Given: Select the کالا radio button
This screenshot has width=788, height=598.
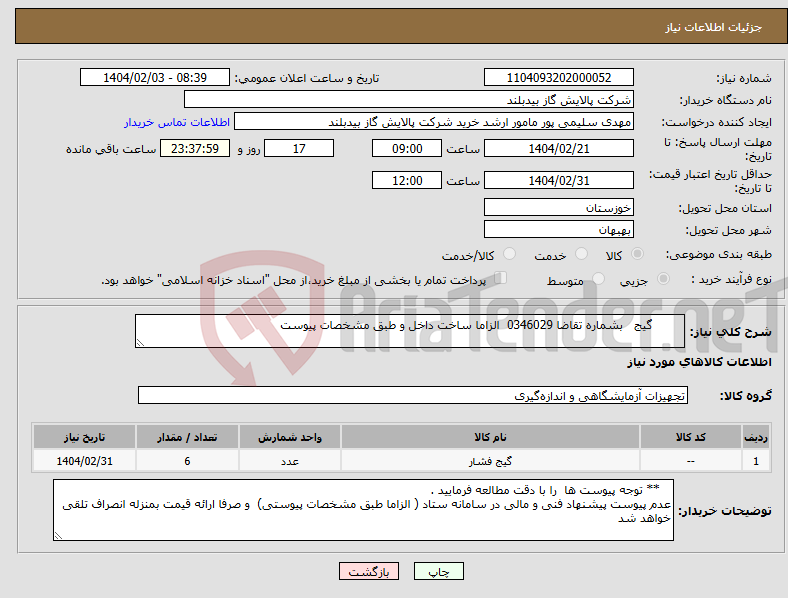Looking at the screenshot, I should (637, 254).
